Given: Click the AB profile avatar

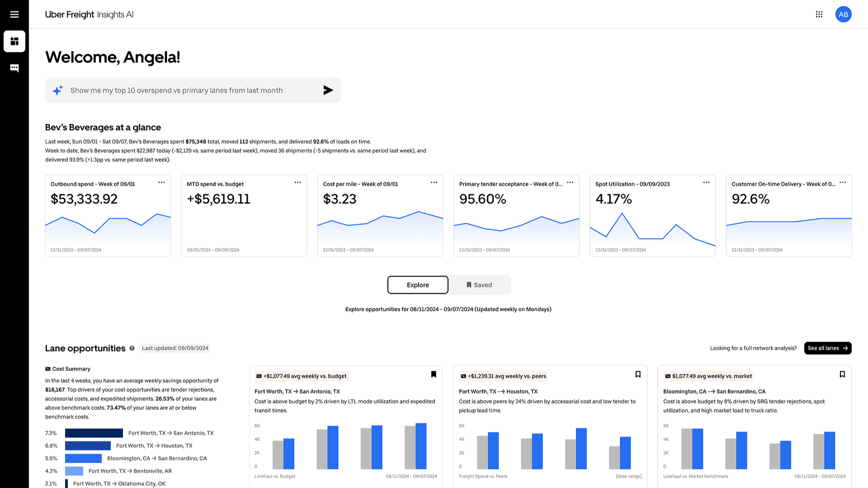Looking at the screenshot, I should click(843, 14).
